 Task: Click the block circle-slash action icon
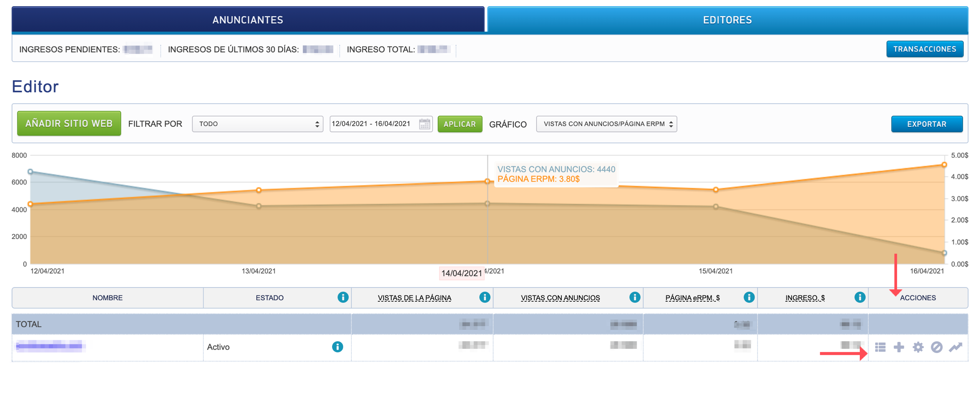pyautogui.click(x=936, y=347)
